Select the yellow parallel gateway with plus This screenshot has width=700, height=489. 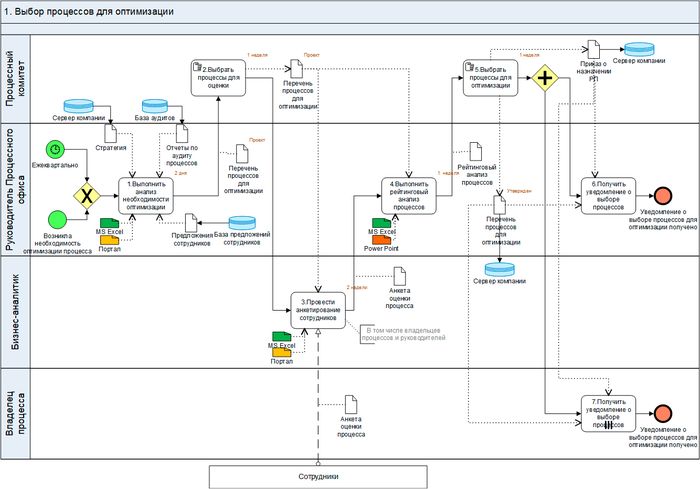[545, 80]
